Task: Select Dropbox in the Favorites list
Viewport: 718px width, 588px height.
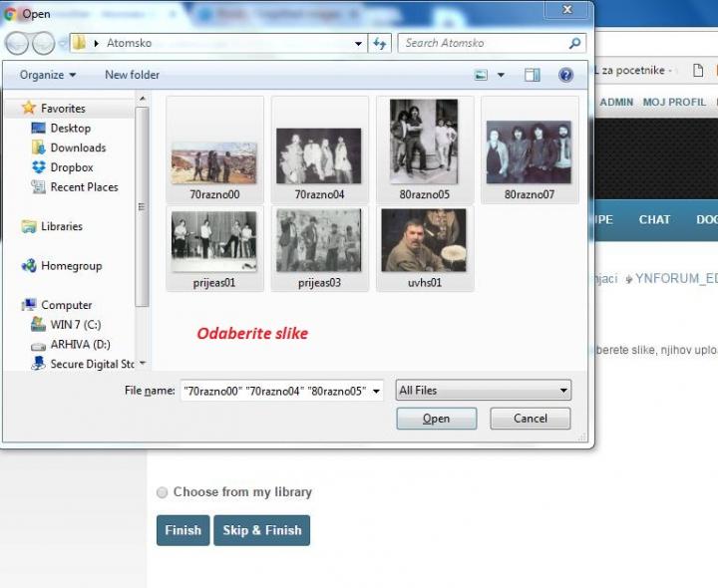Action: 71,167
